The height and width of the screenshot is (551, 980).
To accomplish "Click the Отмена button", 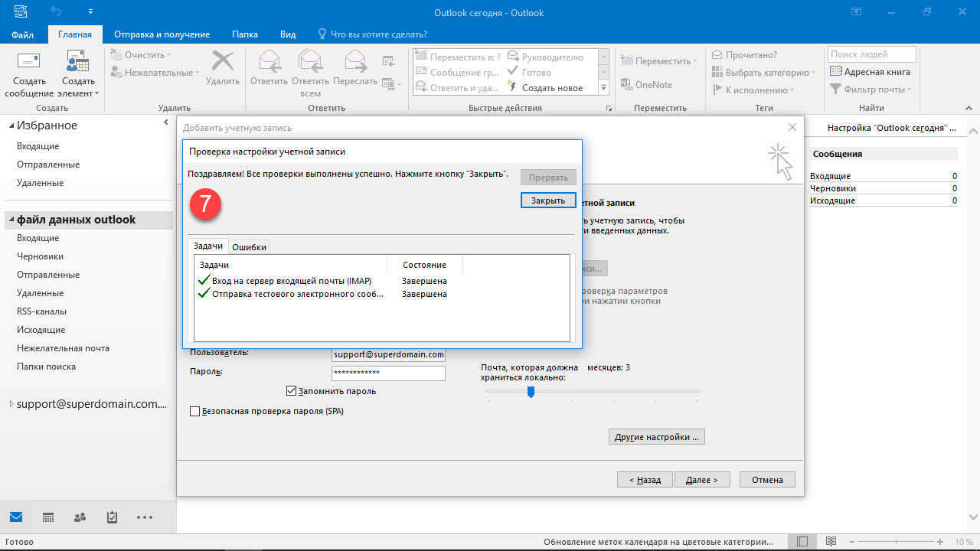I will pyautogui.click(x=767, y=480).
